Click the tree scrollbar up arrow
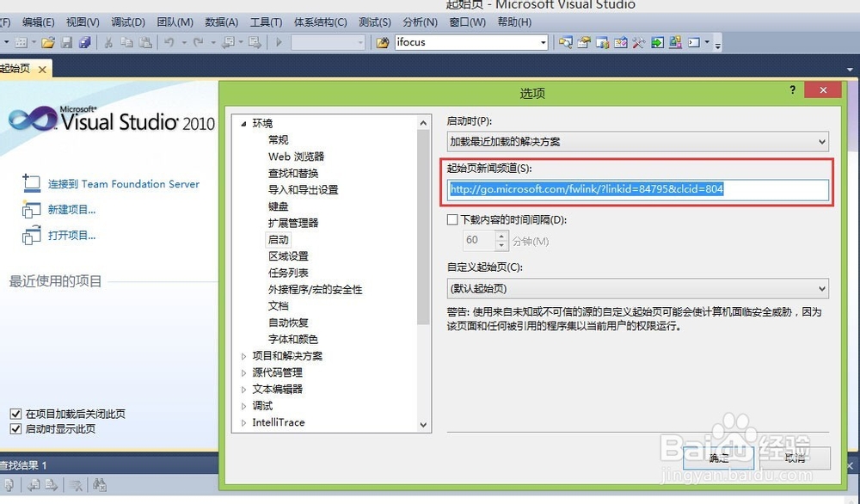860x504 pixels. coord(423,123)
